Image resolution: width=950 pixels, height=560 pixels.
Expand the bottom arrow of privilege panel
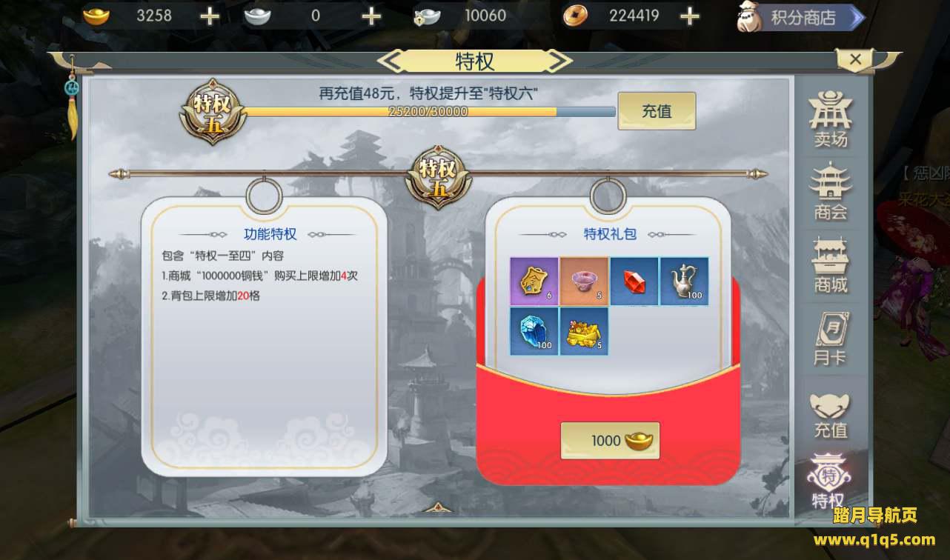click(x=438, y=508)
